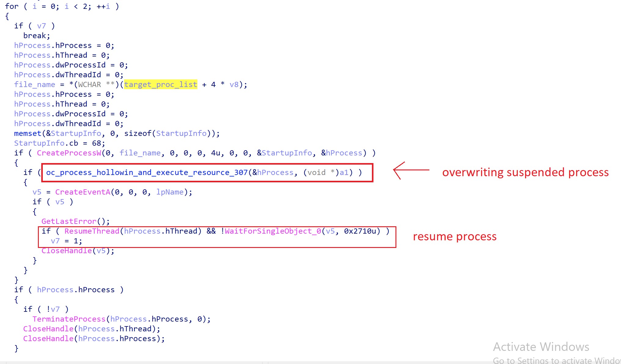The width and height of the screenshot is (621, 364).
Task: Click the 'overwriting suspended process' annotation text
Action: 525,173
